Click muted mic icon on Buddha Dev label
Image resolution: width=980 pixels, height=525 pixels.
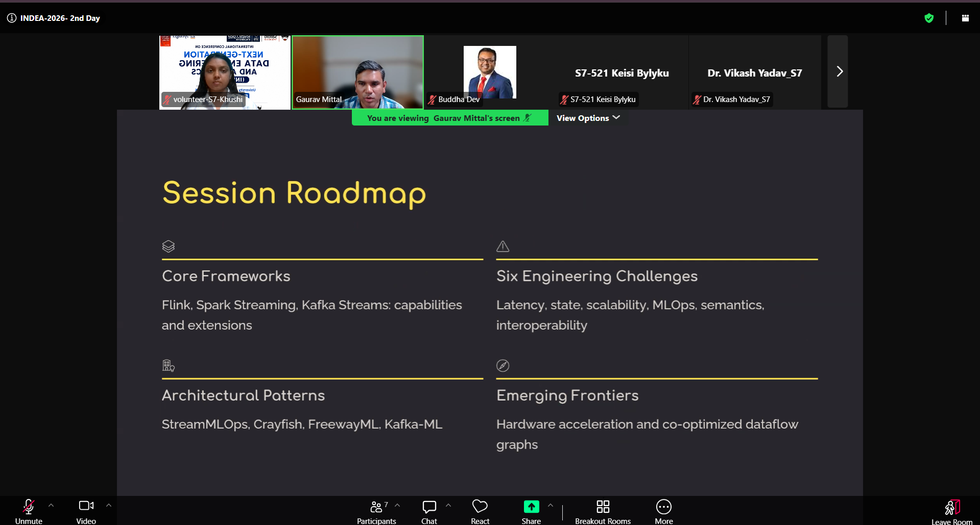[432, 99]
